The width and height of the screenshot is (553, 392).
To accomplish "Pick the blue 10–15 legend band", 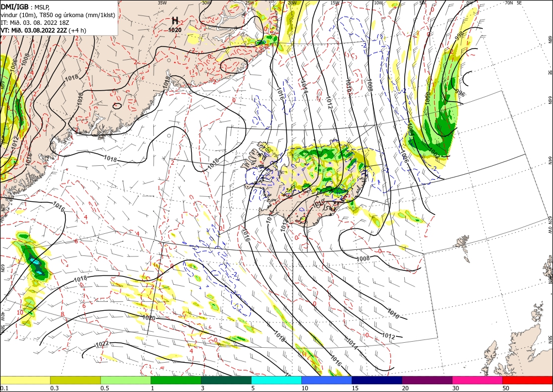I will [327, 380].
